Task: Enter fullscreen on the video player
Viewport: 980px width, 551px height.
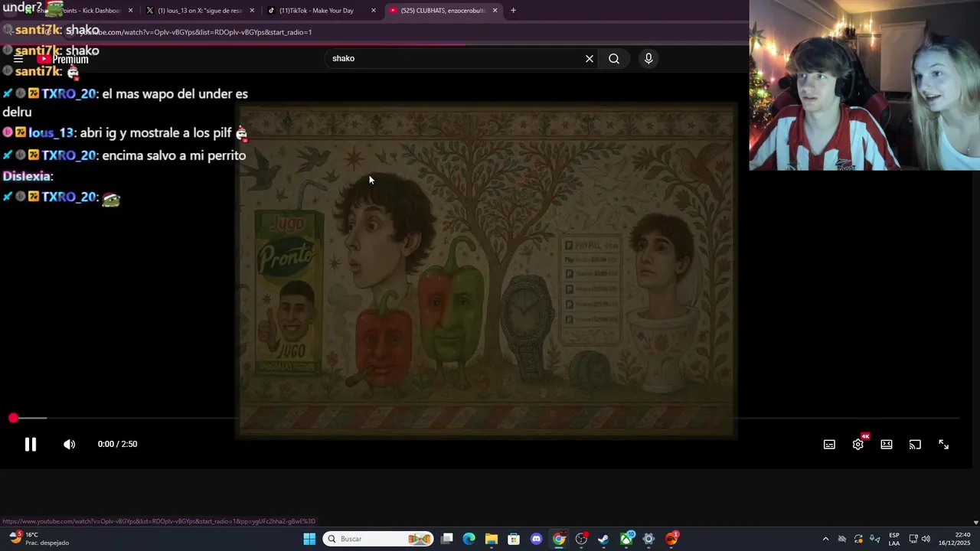Action: 944,445
